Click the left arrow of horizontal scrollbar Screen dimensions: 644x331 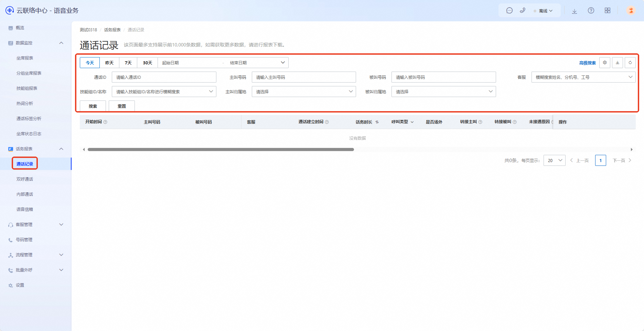click(84, 150)
